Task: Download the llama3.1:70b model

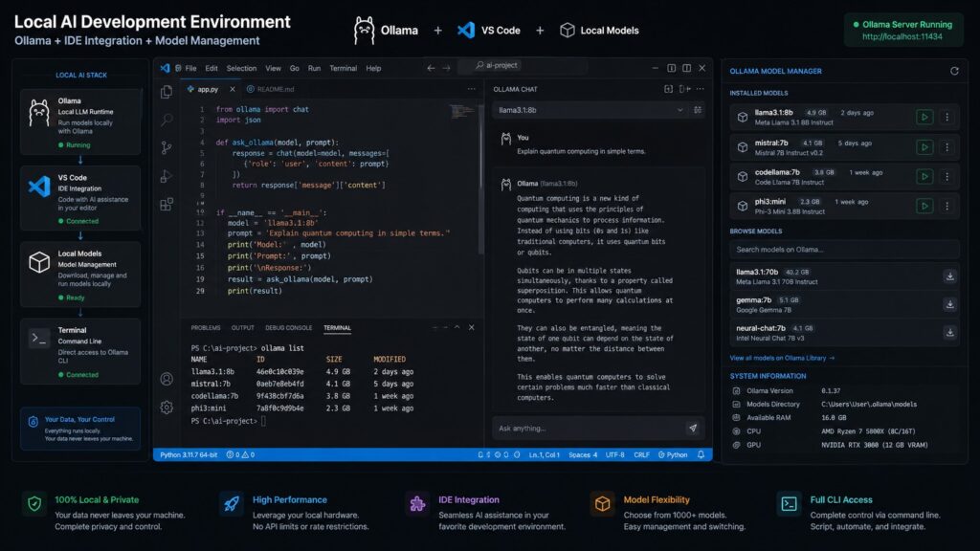Action: coord(950,276)
